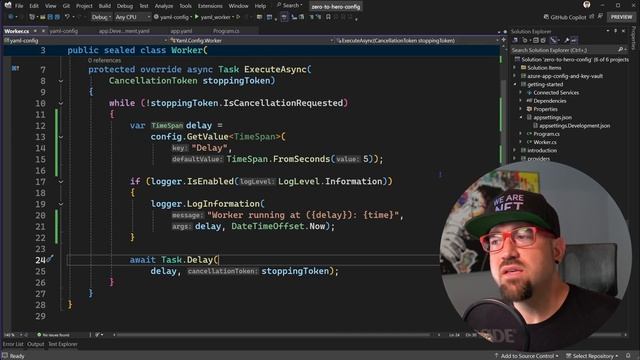The width and height of the screenshot is (640, 360).
Task: Expand the azure-app-config-and-key-vault project
Action: pyautogui.click(x=515, y=76)
